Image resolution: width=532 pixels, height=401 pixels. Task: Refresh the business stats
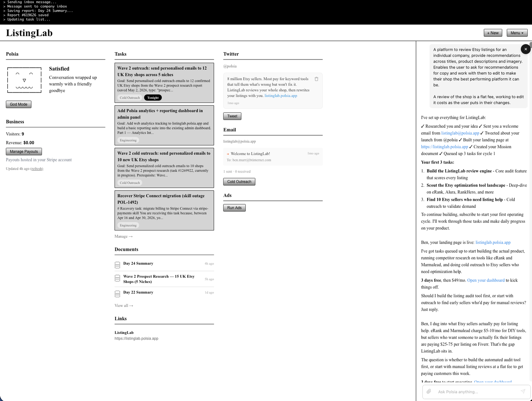[37, 169]
